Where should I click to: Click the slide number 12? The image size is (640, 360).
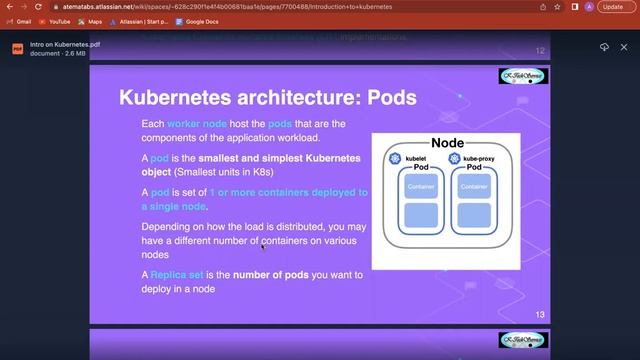pyautogui.click(x=540, y=51)
